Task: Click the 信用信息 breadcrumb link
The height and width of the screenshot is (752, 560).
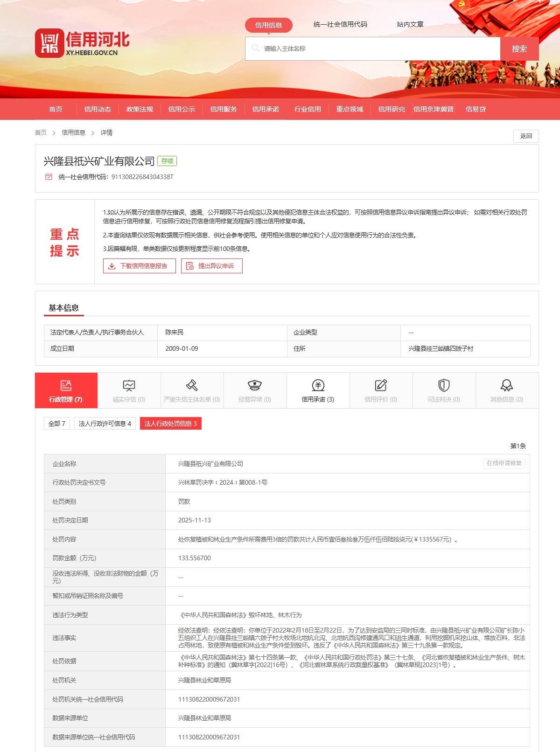Action: (x=74, y=132)
